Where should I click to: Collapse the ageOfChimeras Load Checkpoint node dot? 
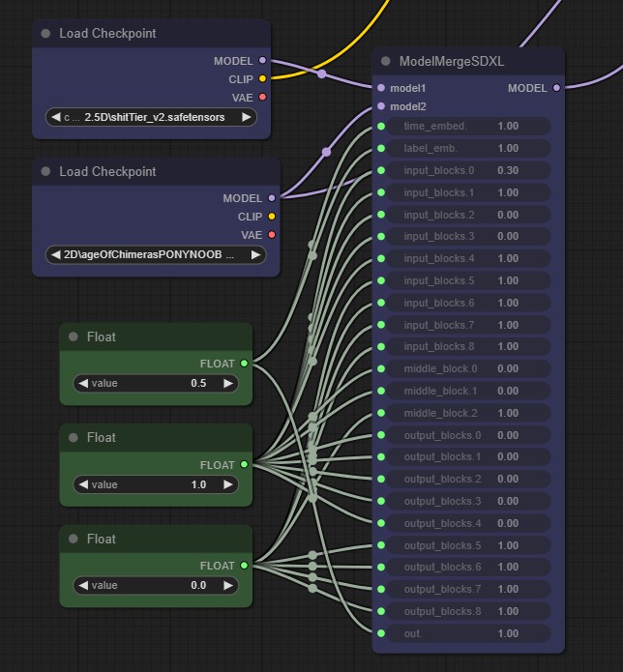pos(45,171)
